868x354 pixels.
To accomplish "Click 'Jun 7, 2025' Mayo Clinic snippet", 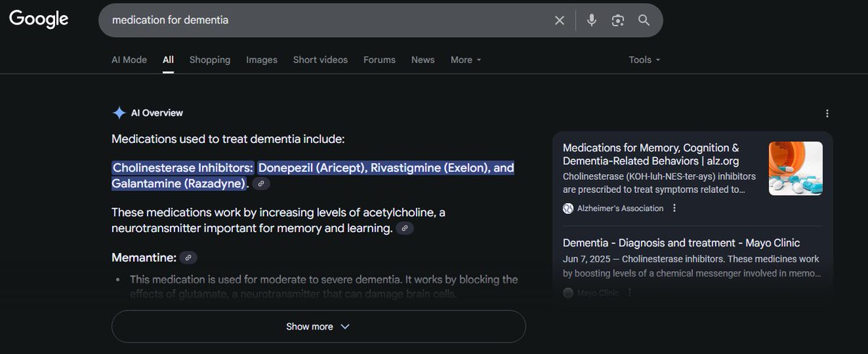I will (x=692, y=266).
